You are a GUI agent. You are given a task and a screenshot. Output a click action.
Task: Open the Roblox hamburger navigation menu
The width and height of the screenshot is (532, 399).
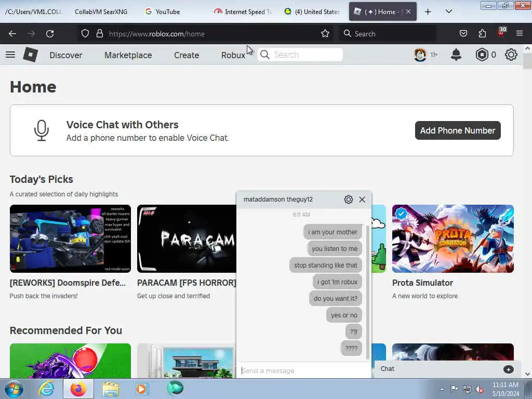[10, 55]
